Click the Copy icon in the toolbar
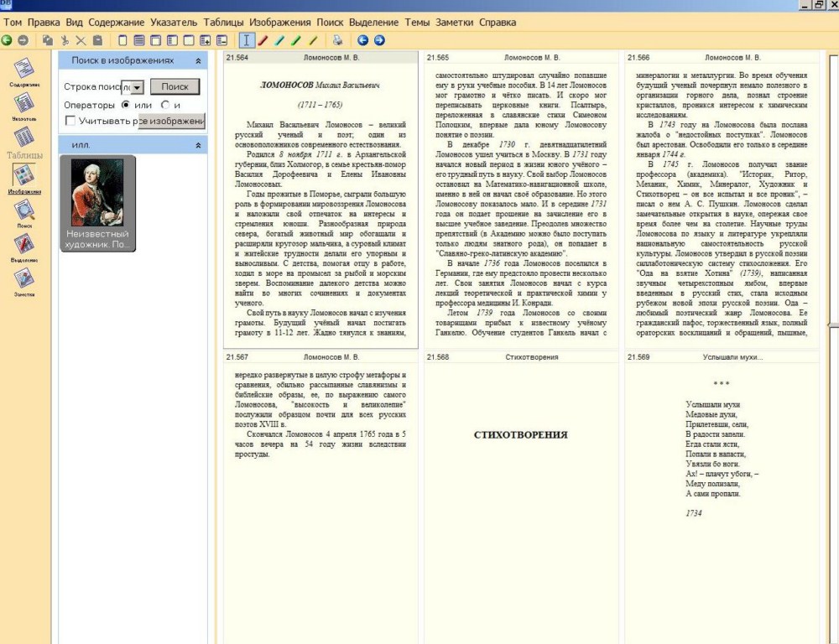This screenshot has width=839, height=644. pos(48,40)
